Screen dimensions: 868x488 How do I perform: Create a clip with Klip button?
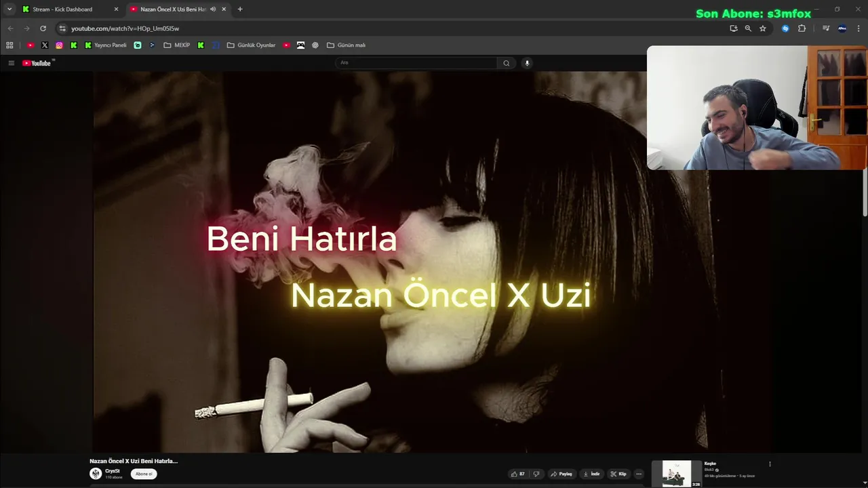tap(618, 474)
